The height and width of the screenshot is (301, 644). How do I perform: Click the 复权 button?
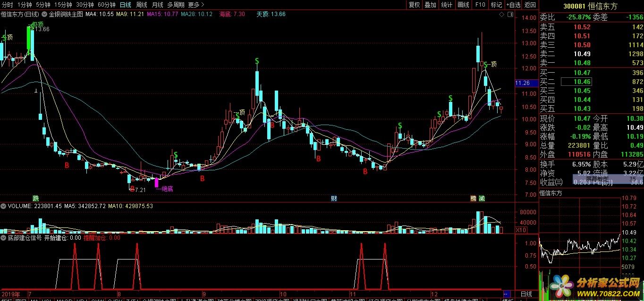415,5
